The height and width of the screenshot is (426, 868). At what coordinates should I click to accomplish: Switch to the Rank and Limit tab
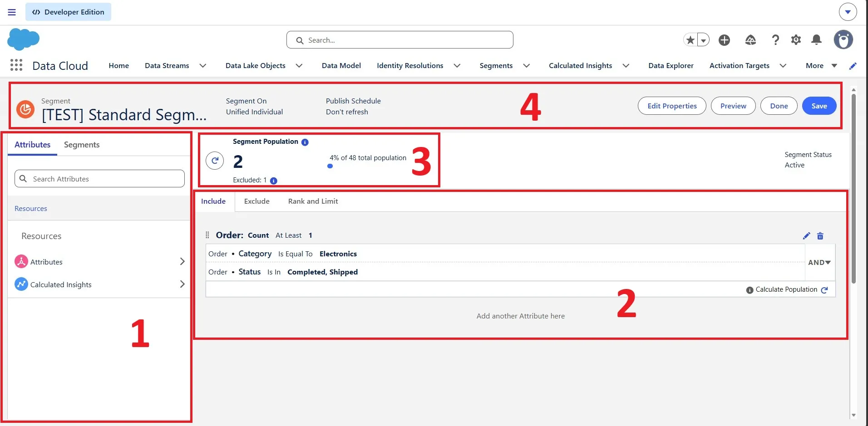[313, 201]
